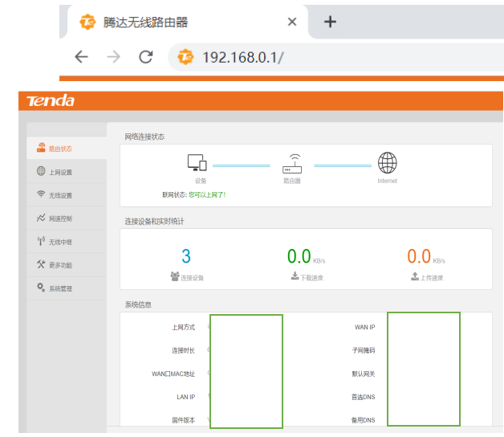Click the Tenda logo in header

[x=51, y=100]
